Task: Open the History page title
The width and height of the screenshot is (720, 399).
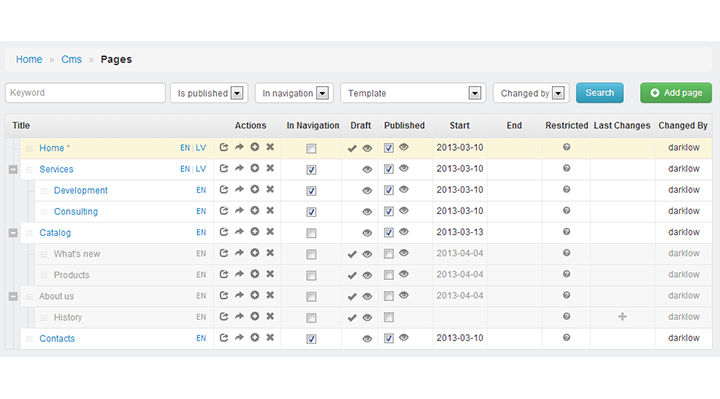Action: (x=68, y=317)
